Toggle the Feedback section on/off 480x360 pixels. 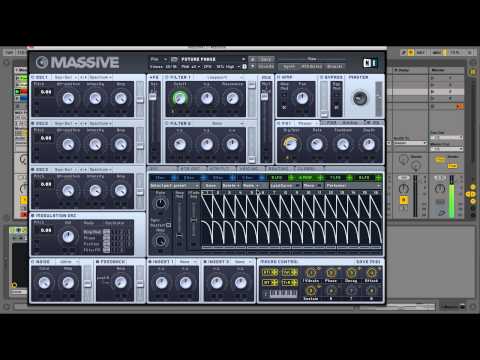98,262
